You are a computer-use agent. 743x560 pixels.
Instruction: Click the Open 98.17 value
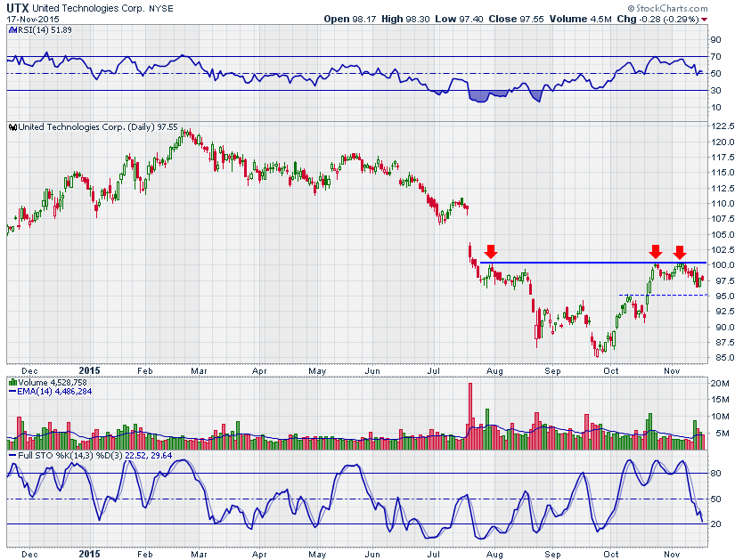click(350, 19)
